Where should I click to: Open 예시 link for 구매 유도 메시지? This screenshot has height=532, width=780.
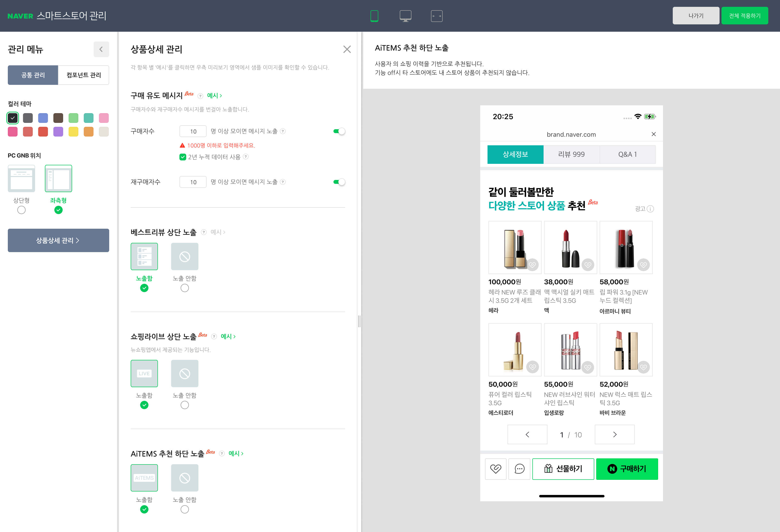point(214,96)
